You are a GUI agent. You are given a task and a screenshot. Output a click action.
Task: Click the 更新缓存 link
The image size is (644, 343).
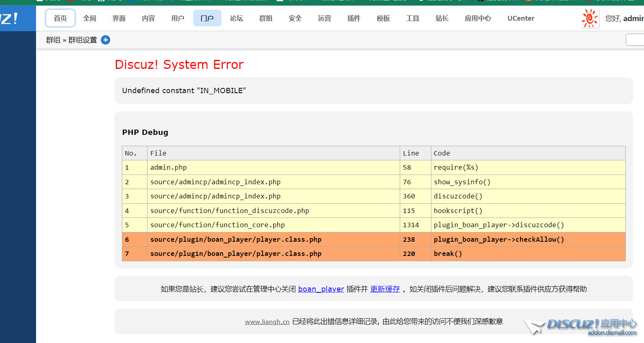(385, 289)
